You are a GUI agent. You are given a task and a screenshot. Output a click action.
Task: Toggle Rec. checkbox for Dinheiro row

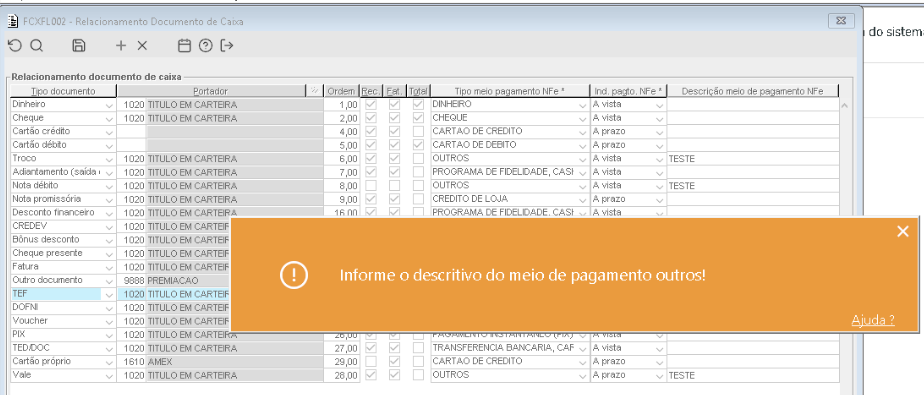(371, 104)
